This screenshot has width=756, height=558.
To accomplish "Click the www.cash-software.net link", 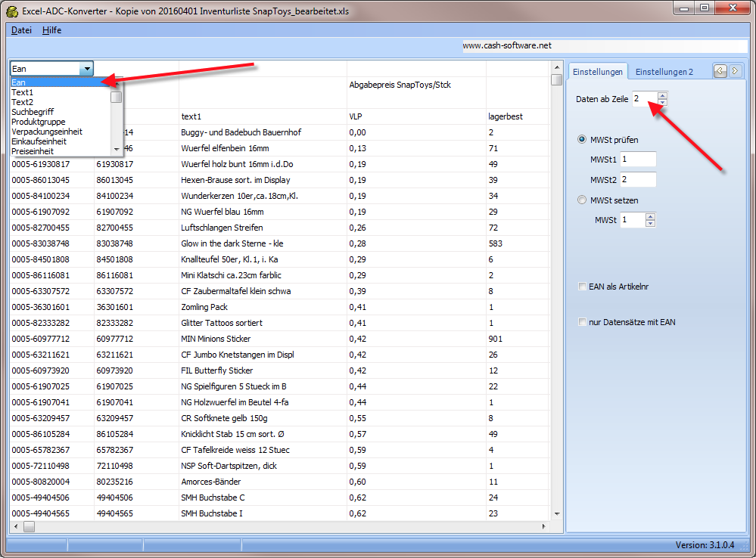I will tap(507, 45).
